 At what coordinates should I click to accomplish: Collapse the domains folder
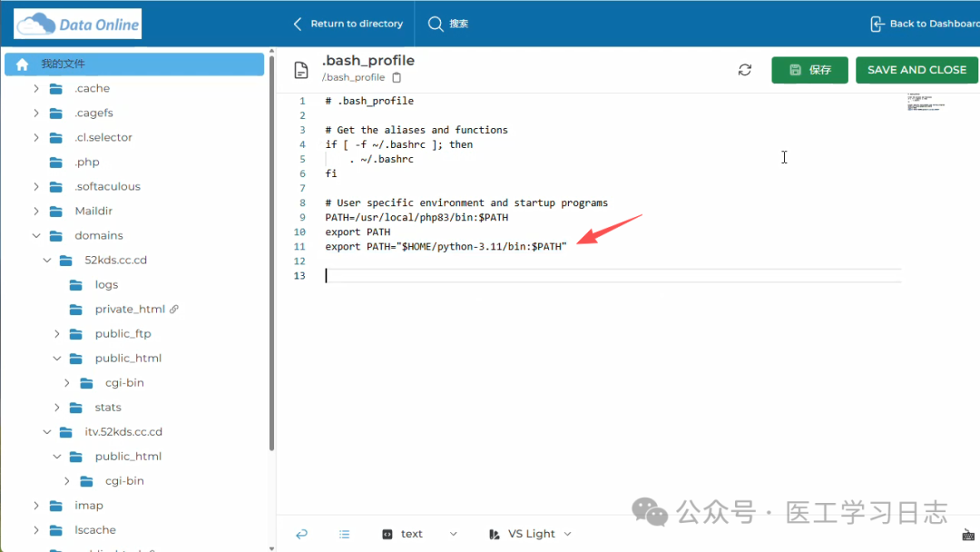[36, 236]
